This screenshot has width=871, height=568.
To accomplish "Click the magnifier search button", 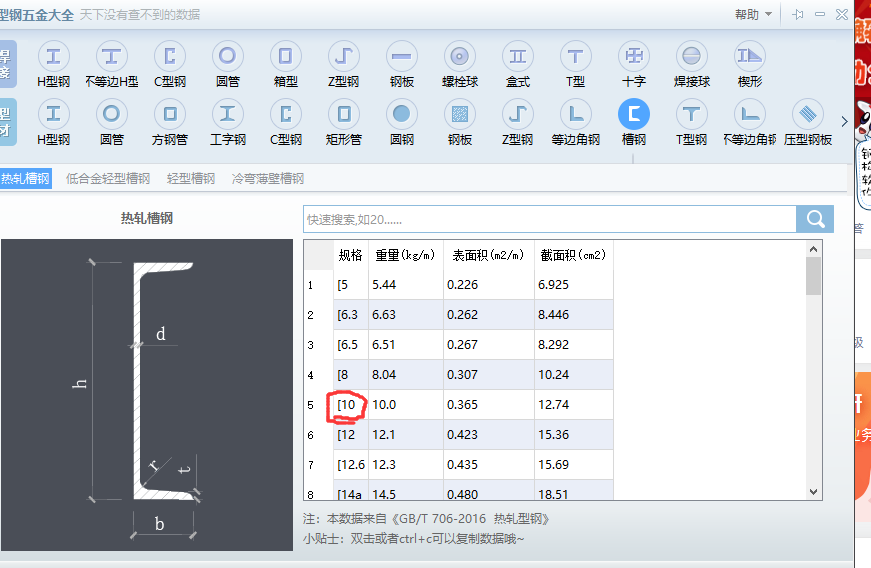I will point(815,219).
